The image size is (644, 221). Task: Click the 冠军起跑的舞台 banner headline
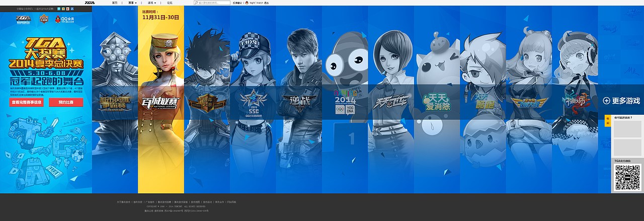click(46, 81)
